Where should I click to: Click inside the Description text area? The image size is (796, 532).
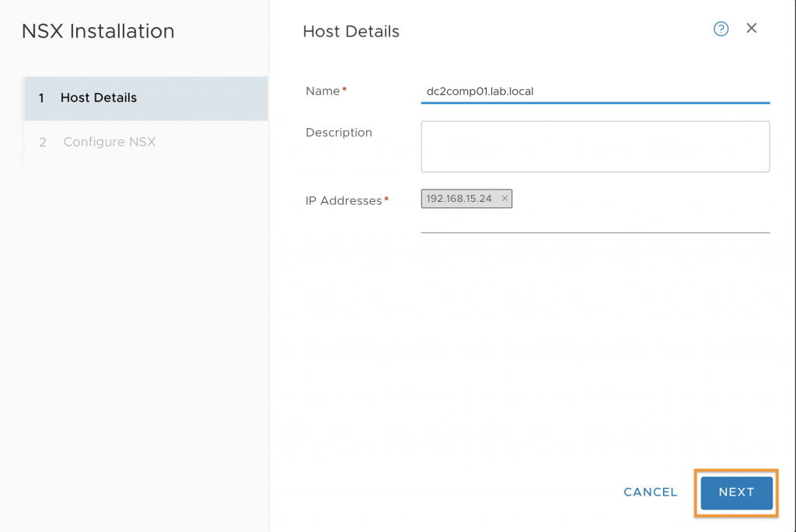point(595,147)
